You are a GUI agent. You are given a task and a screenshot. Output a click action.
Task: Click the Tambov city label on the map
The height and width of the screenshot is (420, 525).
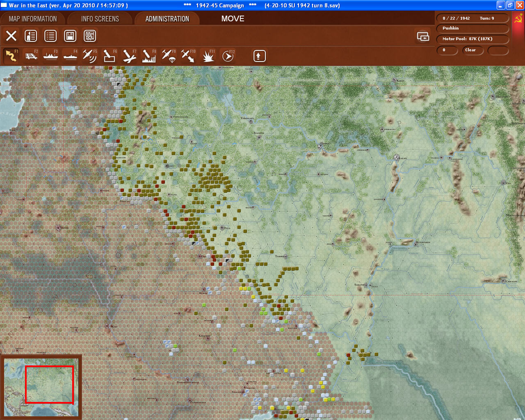[280, 256]
